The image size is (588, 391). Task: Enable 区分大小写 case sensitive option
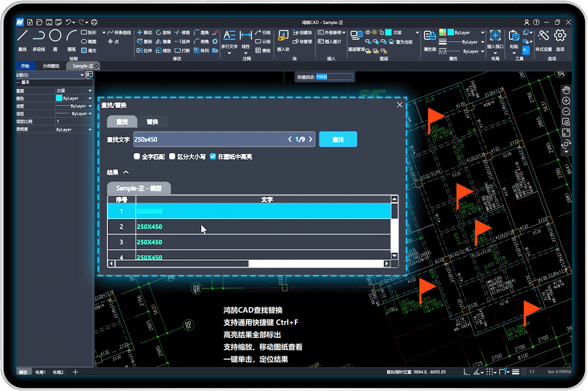point(172,156)
